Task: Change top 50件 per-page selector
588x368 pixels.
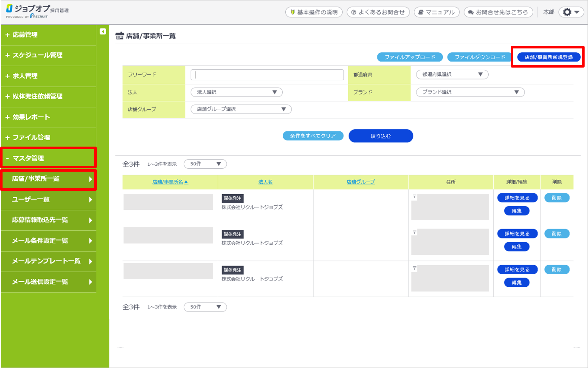Action: click(205, 164)
